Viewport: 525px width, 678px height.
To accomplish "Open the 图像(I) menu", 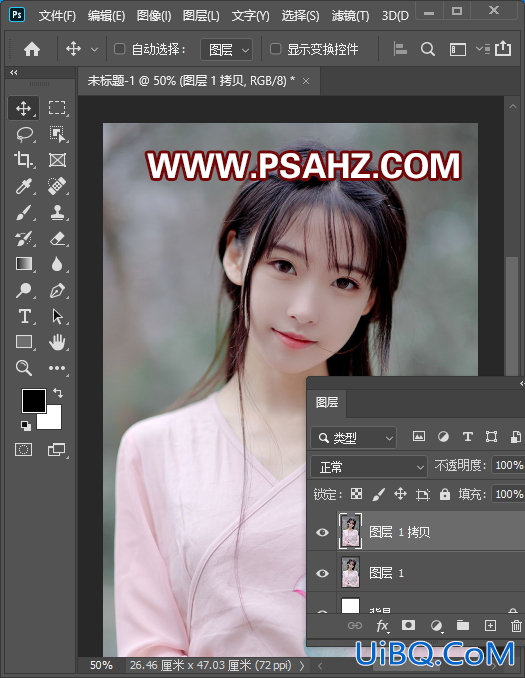I will (x=154, y=16).
